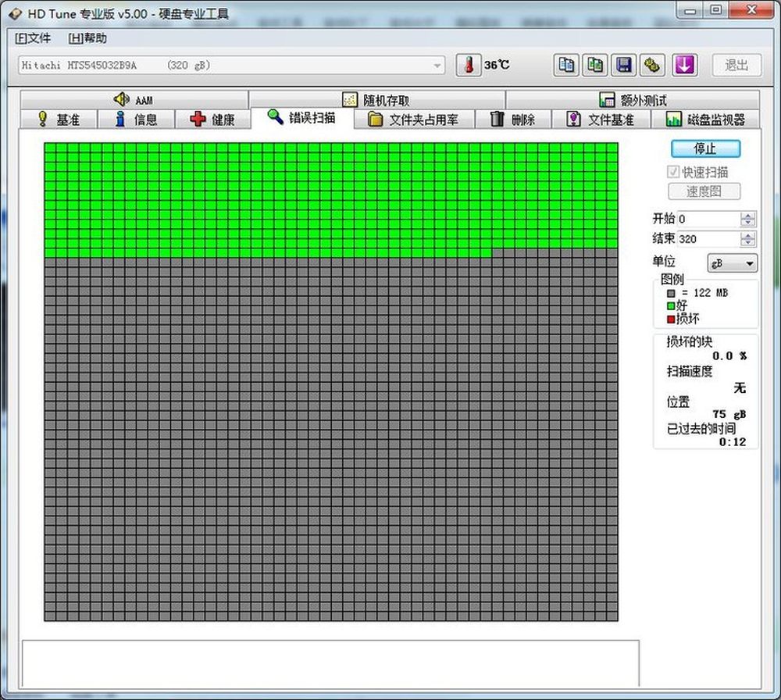Open the 健康 health tab
The height and width of the screenshot is (700, 781).
(x=212, y=120)
